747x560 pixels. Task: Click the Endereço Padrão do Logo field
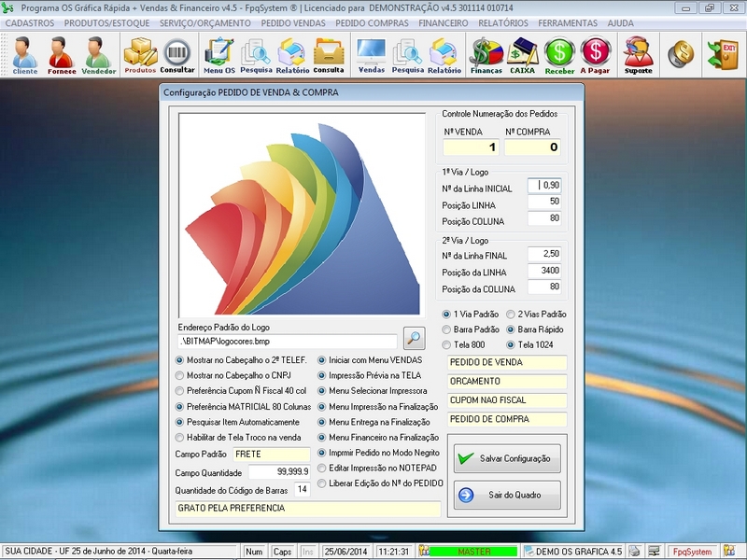coord(288,342)
